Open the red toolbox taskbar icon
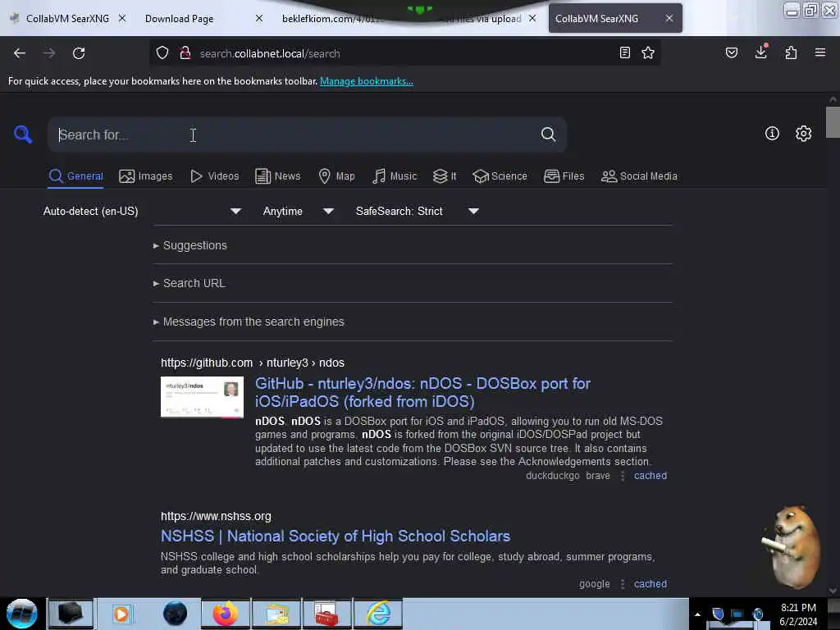The image size is (840, 630). point(327,614)
